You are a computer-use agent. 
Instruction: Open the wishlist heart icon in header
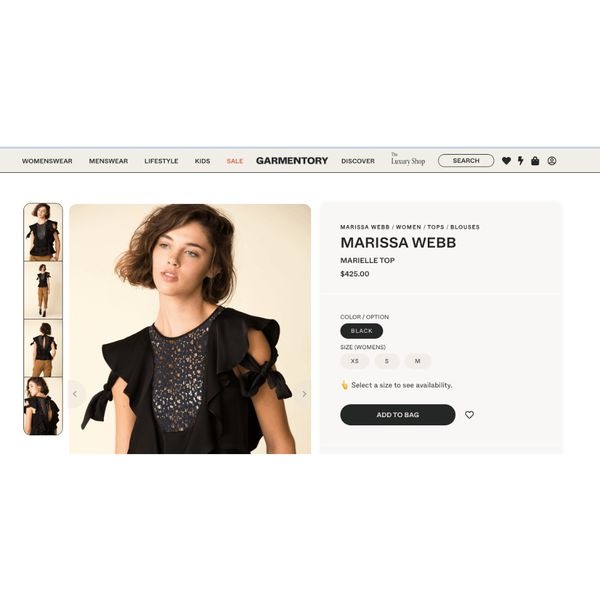point(506,161)
